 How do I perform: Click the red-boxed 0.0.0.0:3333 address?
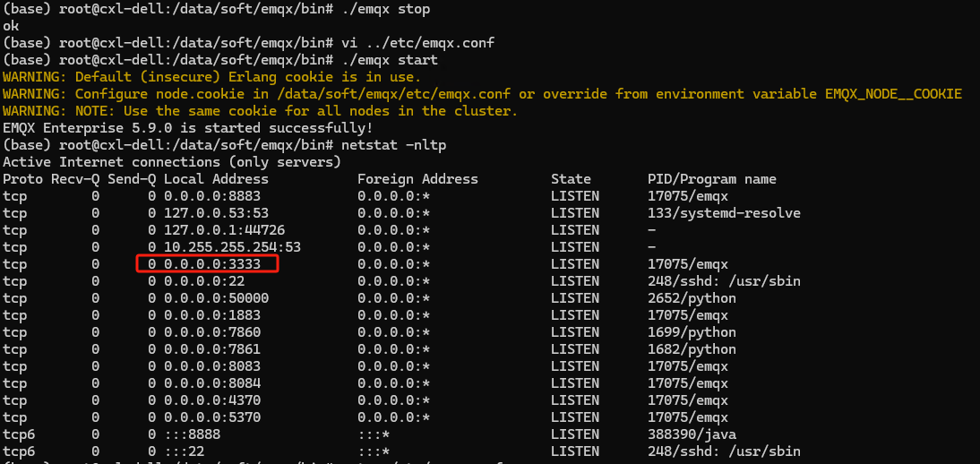[x=212, y=264]
